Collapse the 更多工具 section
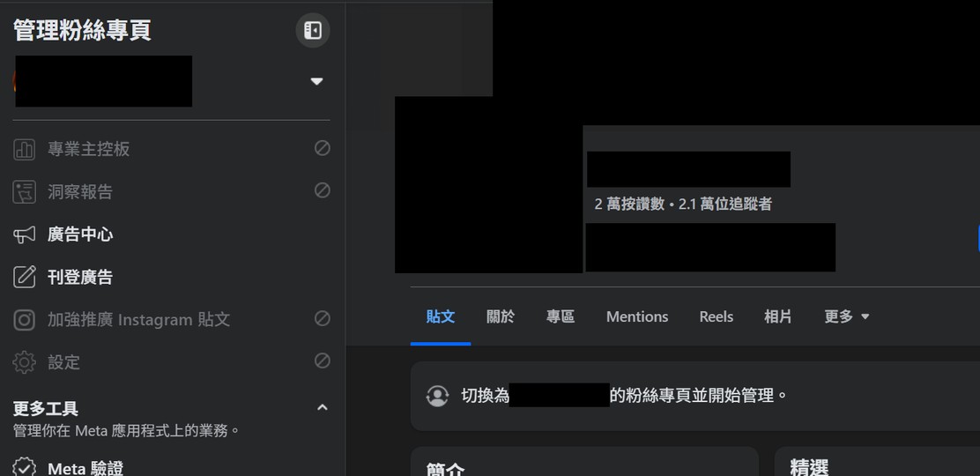The height and width of the screenshot is (476, 980). (322, 407)
